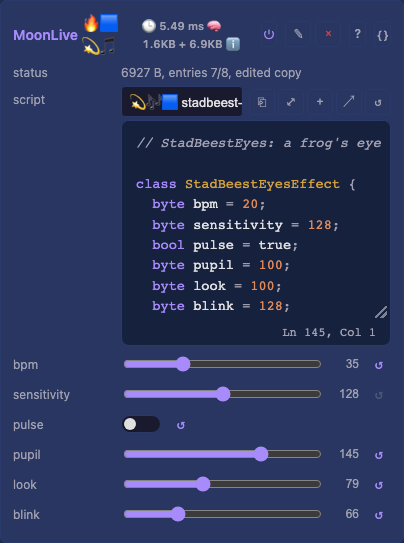
Task: Click the bpm value 35
Action: (352, 364)
